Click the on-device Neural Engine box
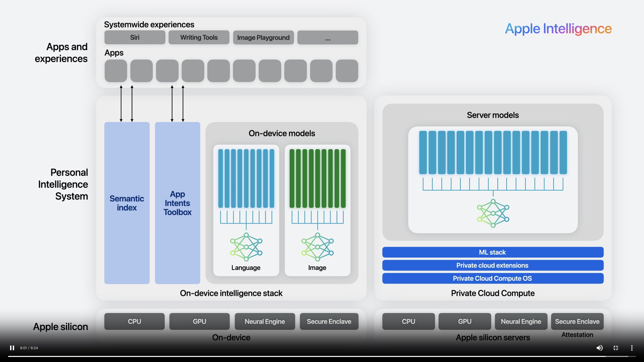This screenshot has width=644, height=362. pos(265,321)
